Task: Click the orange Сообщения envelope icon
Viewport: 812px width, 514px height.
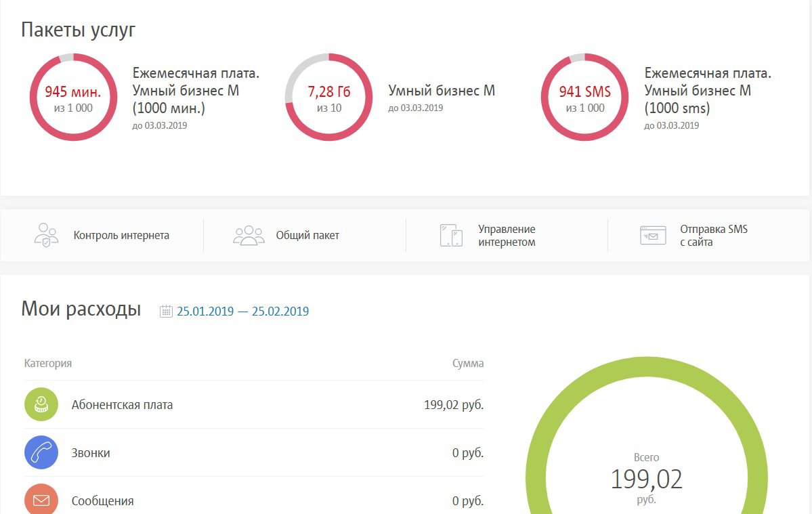Action: 41,500
